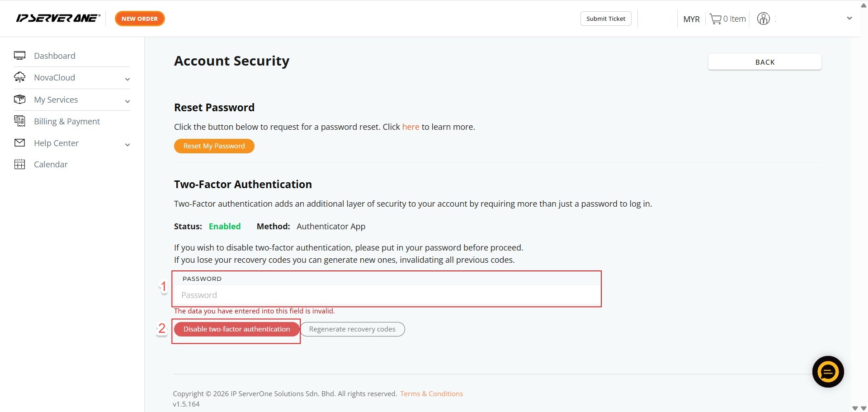Click the IP ServerOne logo

(58, 19)
